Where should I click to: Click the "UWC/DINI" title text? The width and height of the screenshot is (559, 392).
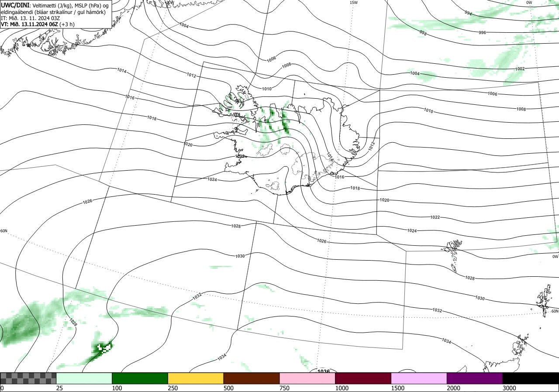coord(15,5)
